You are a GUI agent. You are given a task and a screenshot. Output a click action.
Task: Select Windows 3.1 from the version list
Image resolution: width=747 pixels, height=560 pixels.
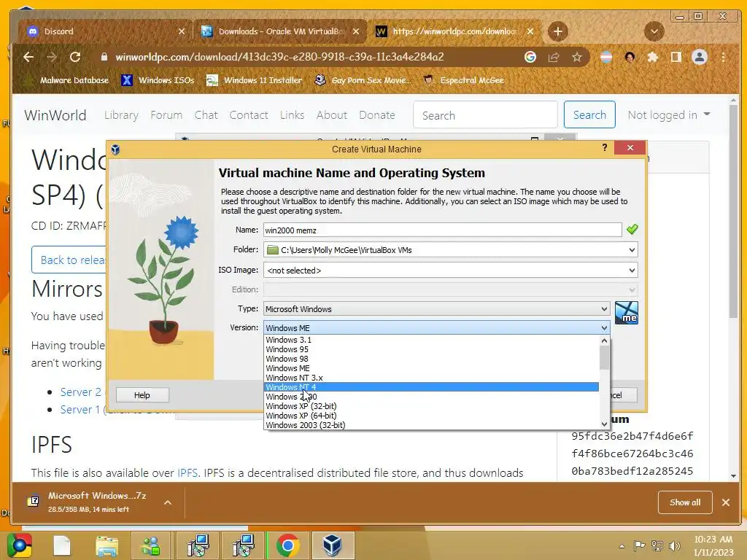[431, 340]
